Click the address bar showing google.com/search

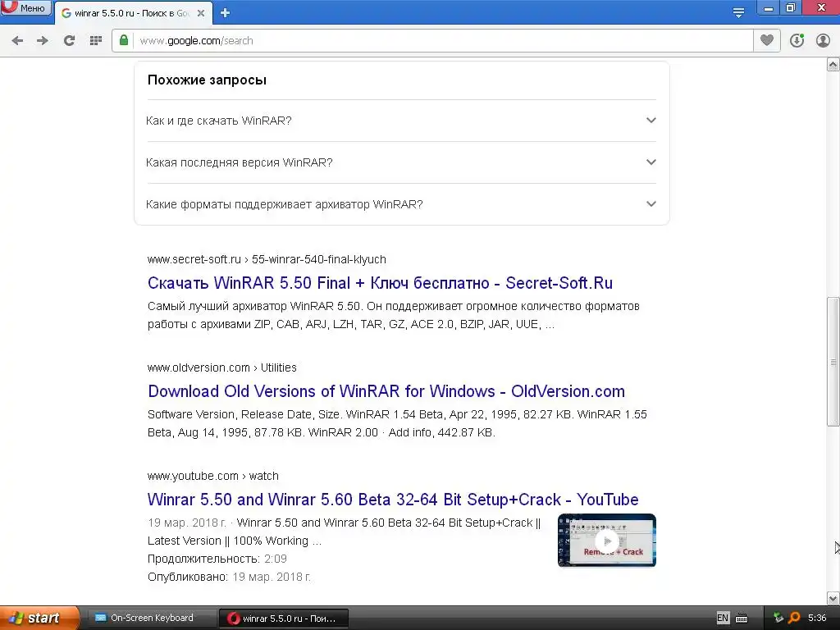tap(431, 41)
